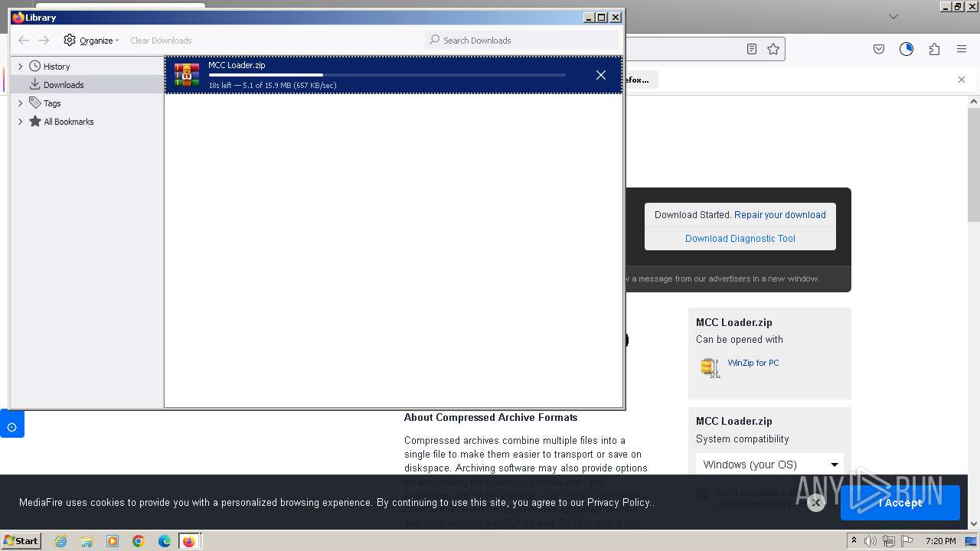Select History in the Library sidebar
The height and width of the screenshot is (551, 980).
point(57,67)
